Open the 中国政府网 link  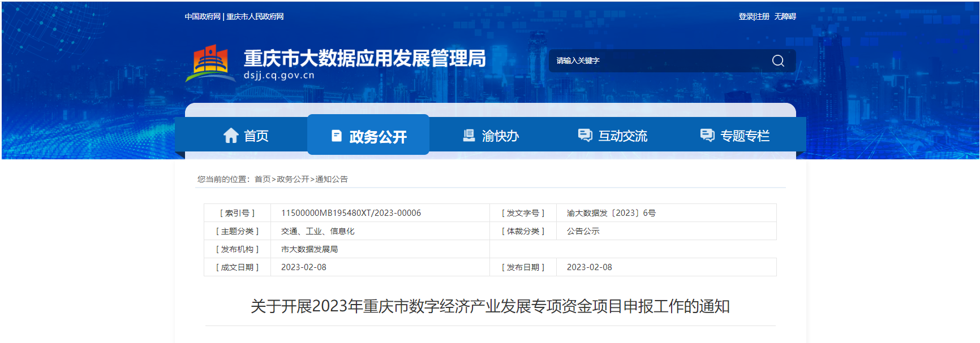pos(203,17)
